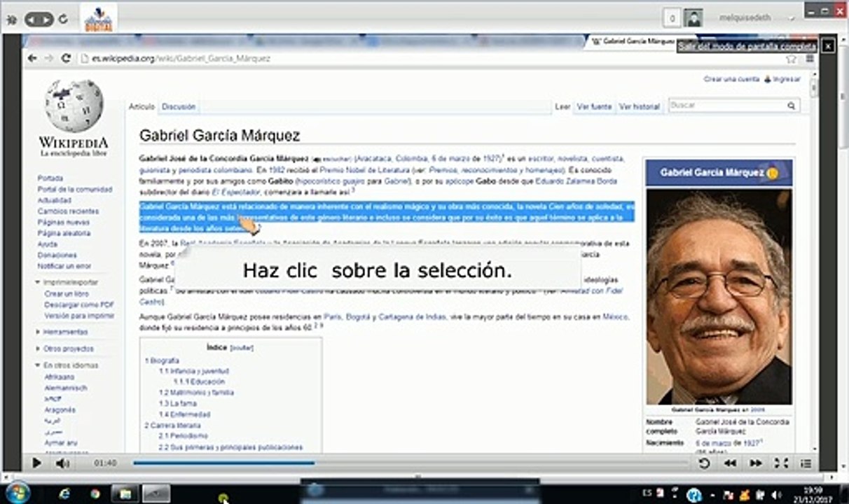Open Portada in the sidebar
Viewport: 849px width, 504px height.
50,178
